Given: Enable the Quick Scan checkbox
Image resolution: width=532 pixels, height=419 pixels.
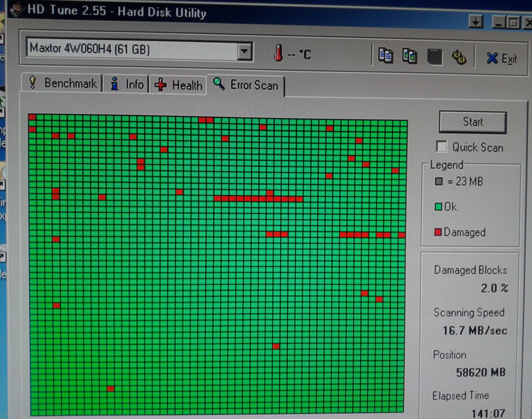Looking at the screenshot, I should [x=442, y=146].
